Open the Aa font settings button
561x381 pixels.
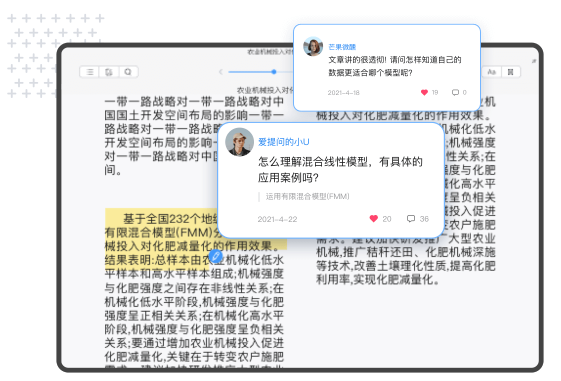(492, 72)
